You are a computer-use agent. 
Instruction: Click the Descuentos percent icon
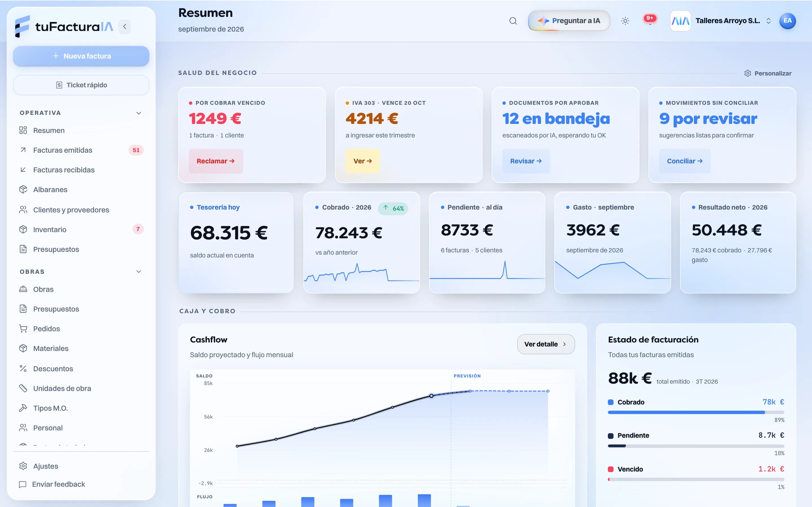coord(23,368)
